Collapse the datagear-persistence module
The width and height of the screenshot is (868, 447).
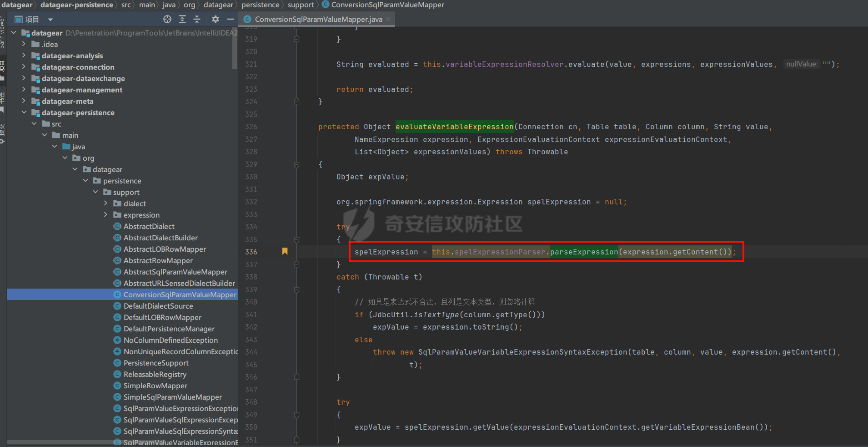24,112
